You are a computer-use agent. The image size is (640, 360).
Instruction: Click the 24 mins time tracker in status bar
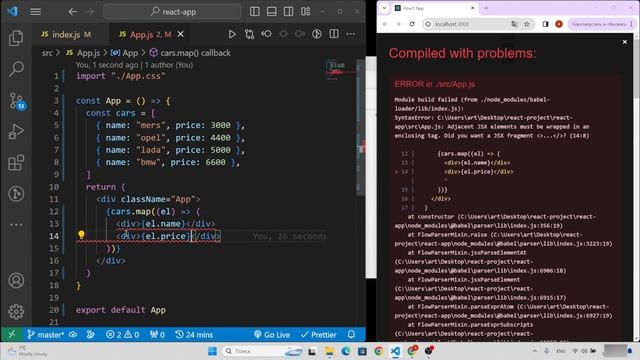coord(194,335)
